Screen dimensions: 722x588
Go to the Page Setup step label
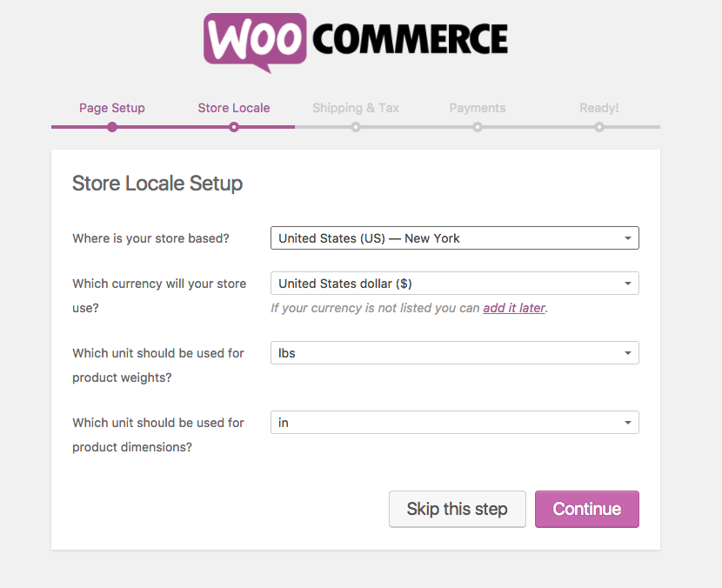112,108
